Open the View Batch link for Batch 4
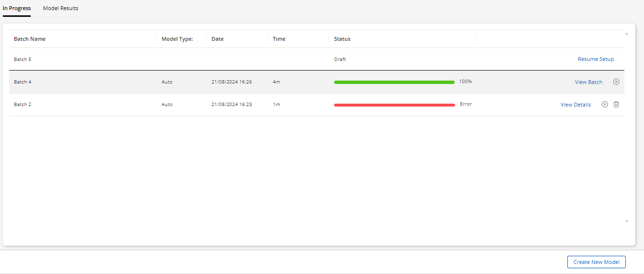The width and height of the screenshot is (644, 274). pyautogui.click(x=588, y=82)
